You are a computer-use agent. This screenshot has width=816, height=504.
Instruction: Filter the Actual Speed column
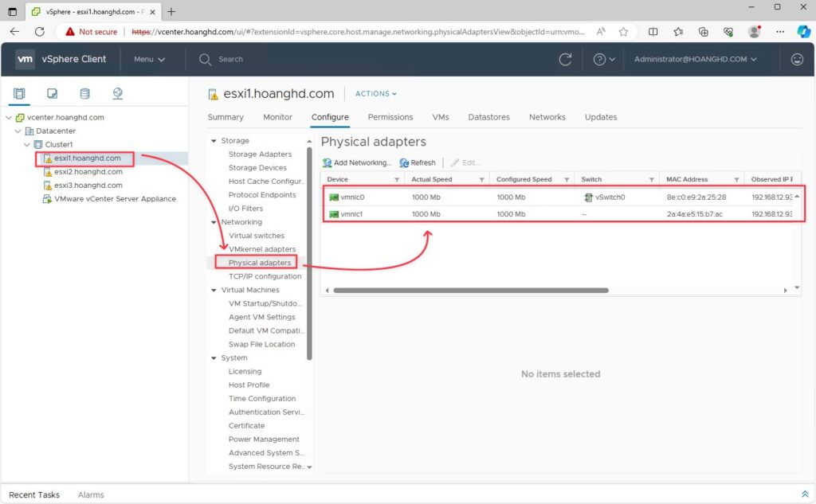click(481, 179)
